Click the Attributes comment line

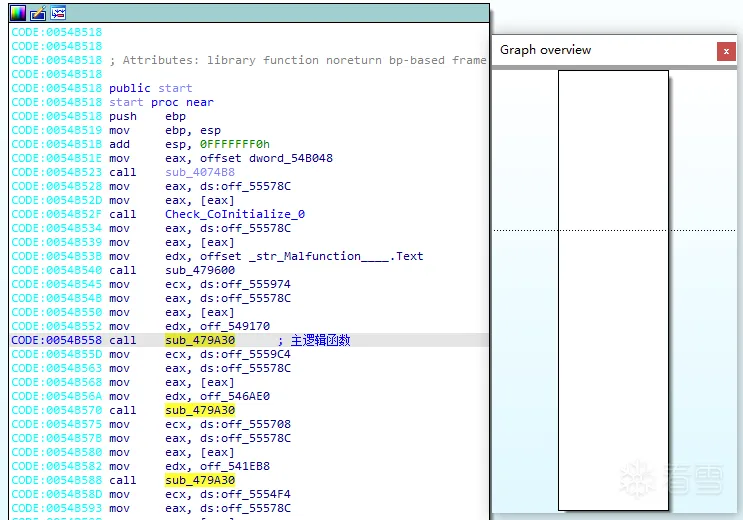pyautogui.click(x=298, y=60)
